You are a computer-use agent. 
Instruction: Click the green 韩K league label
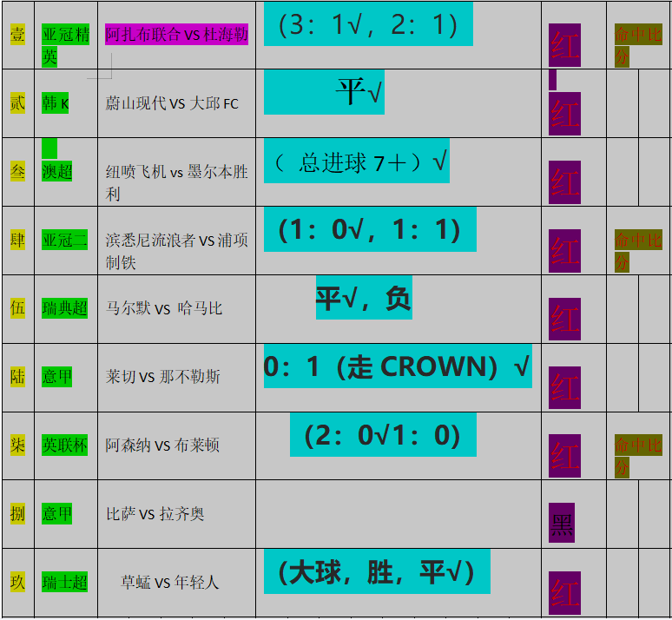click(55, 103)
